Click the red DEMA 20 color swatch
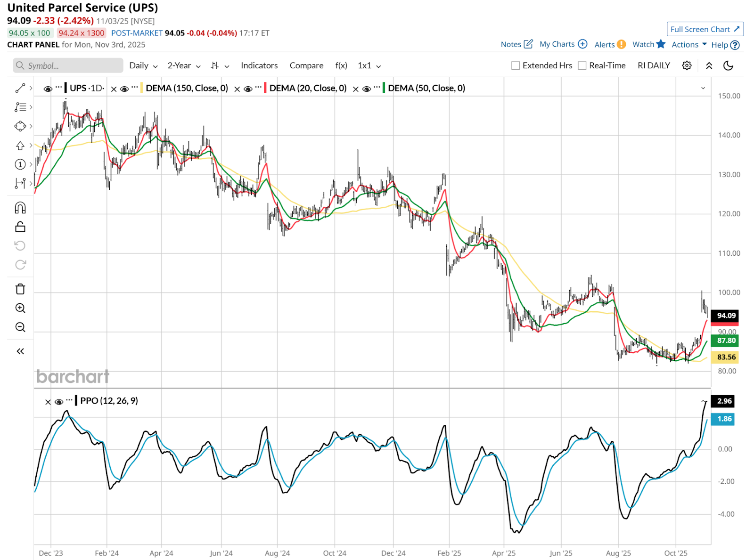The height and width of the screenshot is (560, 754). pyautogui.click(x=265, y=88)
